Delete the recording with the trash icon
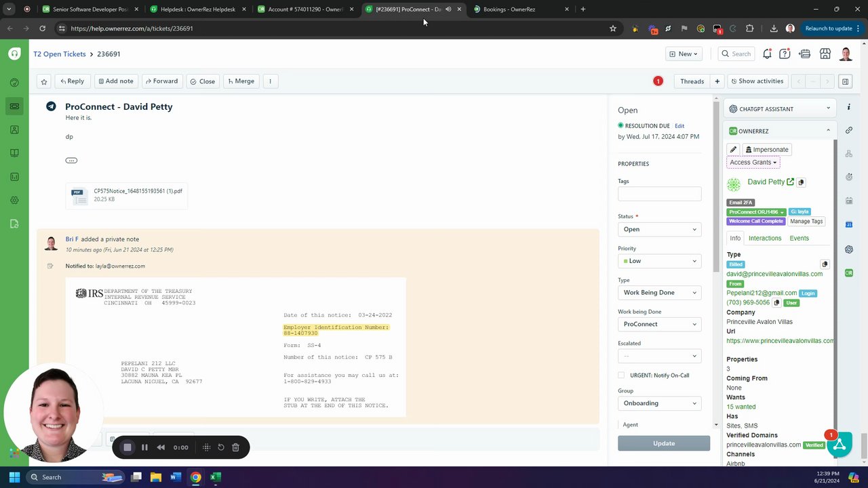Image resolution: width=868 pixels, height=488 pixels. click(235, 447)
